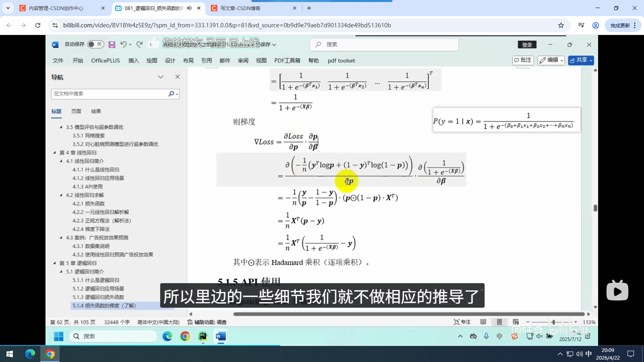Select heading 4.2.1 损失函数
The image size is (644, 362).
89,204
